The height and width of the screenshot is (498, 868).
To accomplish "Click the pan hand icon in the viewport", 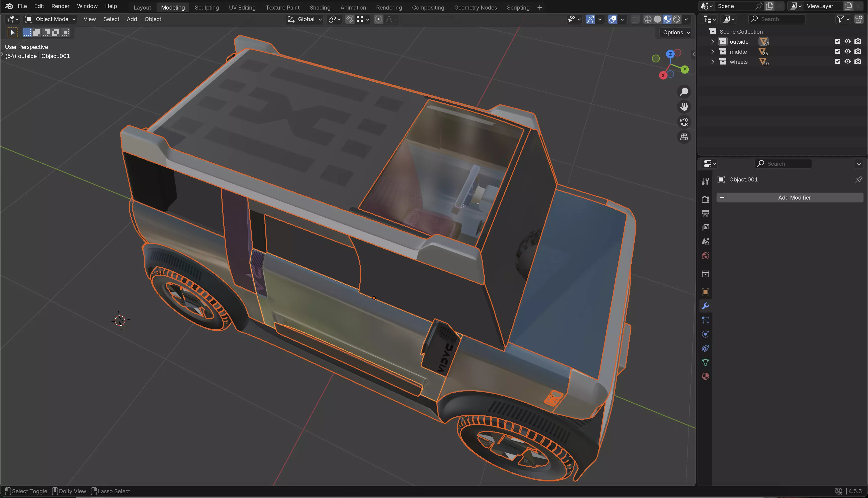I will tap(684, 107).
